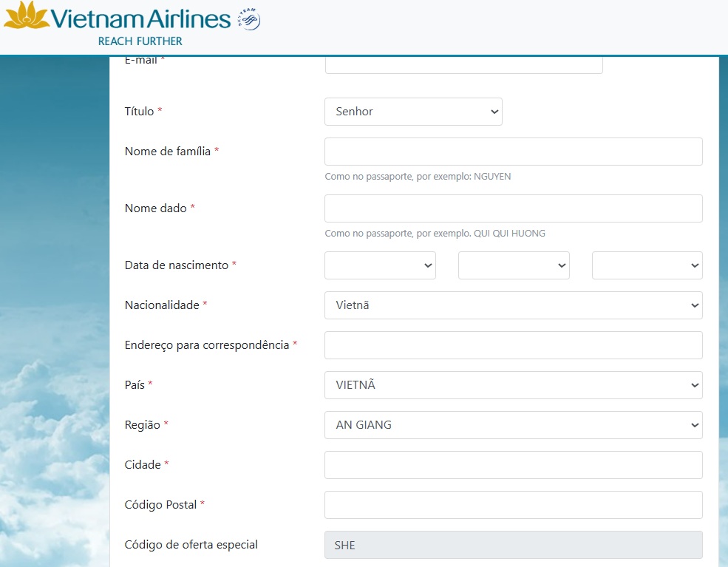The height and width of the screenshot is (567, 728).
Task: Open the last Data de nascimento dropdown
Action: (x=647, y=265)
